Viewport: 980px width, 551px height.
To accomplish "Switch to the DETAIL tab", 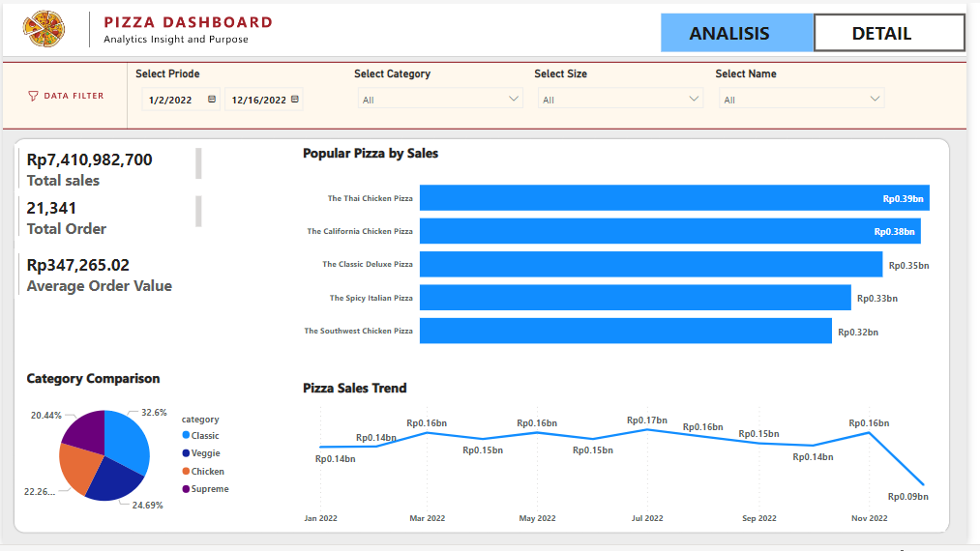I will tap(889, 33).
